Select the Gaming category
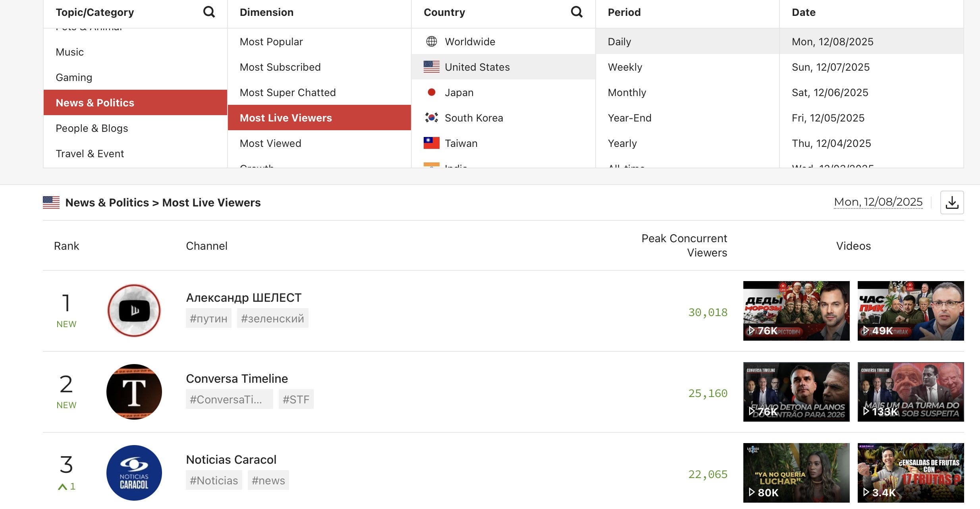 [x=74, y=77]
